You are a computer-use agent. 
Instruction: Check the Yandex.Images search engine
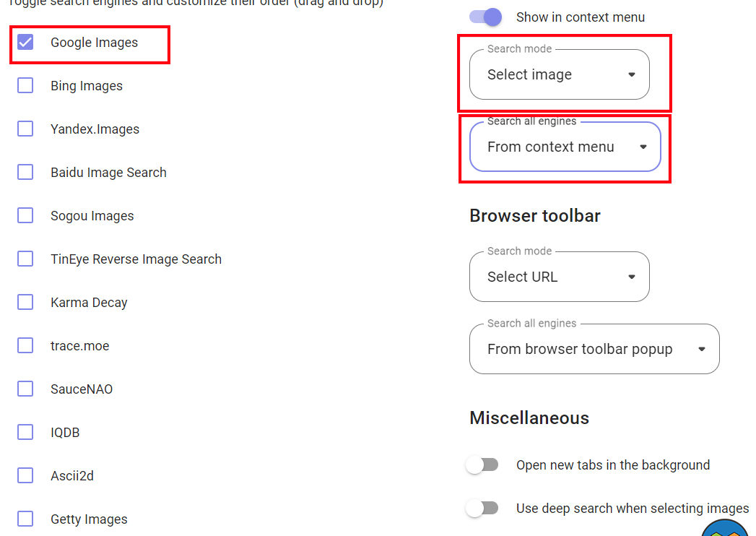[x=25, y=129]
